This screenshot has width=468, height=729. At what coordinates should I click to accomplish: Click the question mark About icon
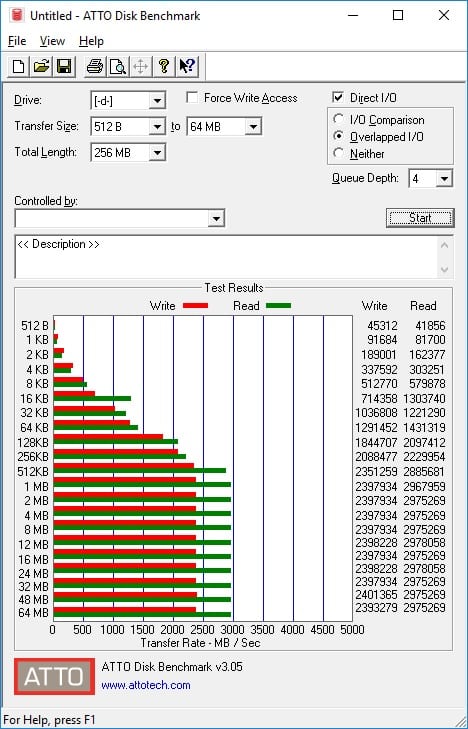pyautogui.click(x=164, y=66)
